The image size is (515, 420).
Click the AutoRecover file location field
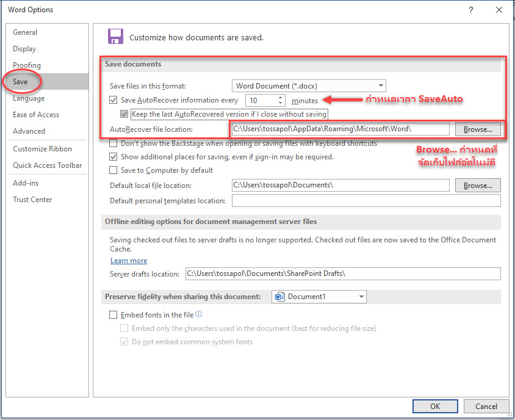(x=340, y=129)
